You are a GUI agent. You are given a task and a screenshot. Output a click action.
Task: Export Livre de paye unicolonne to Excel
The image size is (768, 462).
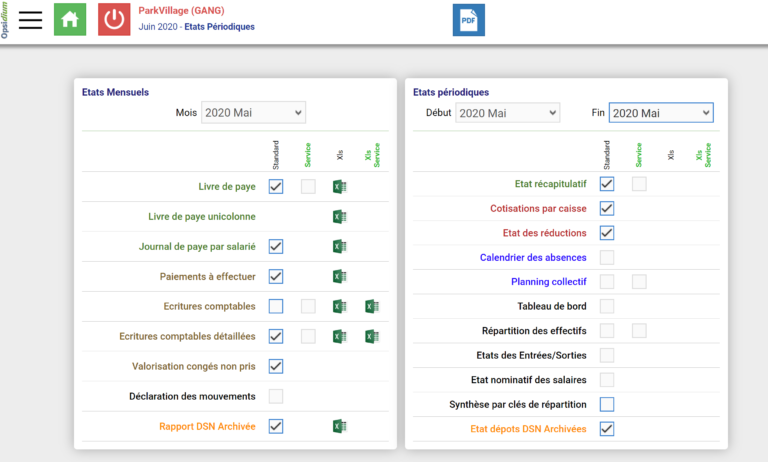pos(340,217)
